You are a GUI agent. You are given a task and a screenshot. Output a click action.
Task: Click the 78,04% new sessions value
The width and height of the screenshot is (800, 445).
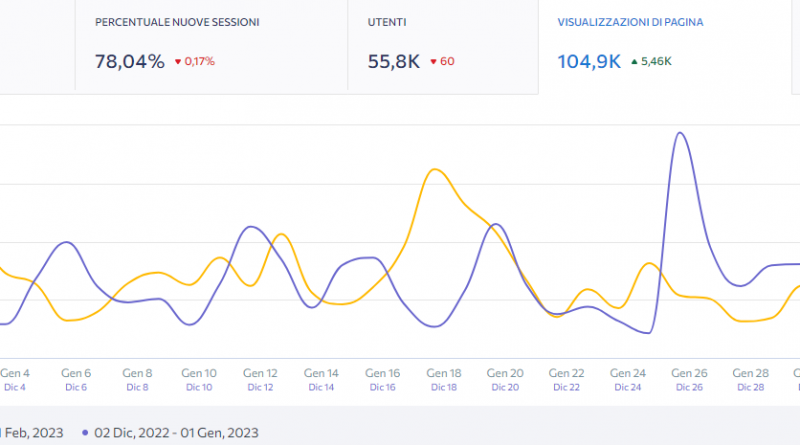(x=129, y=62)
